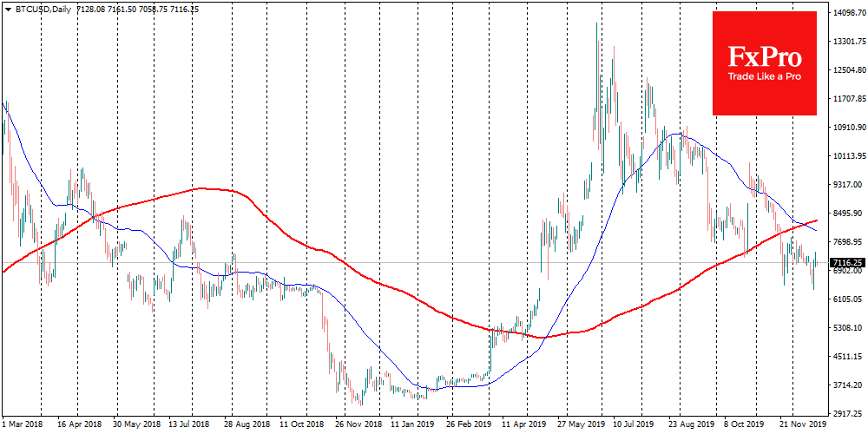This screenshot has width=868, height=434.
Task: Select the 26 Nov 2018 date label
Action: [357, 425]
